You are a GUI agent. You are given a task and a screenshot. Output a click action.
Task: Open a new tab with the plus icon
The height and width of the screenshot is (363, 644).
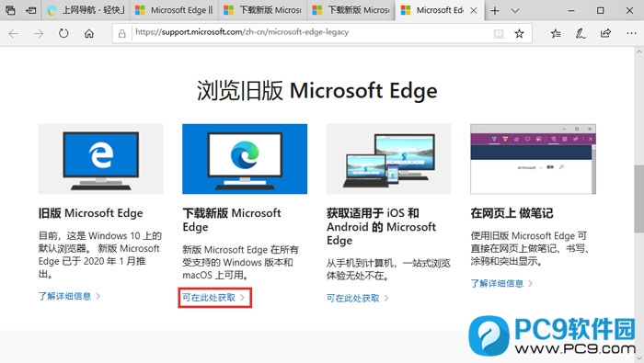click(x=495, y=11)
